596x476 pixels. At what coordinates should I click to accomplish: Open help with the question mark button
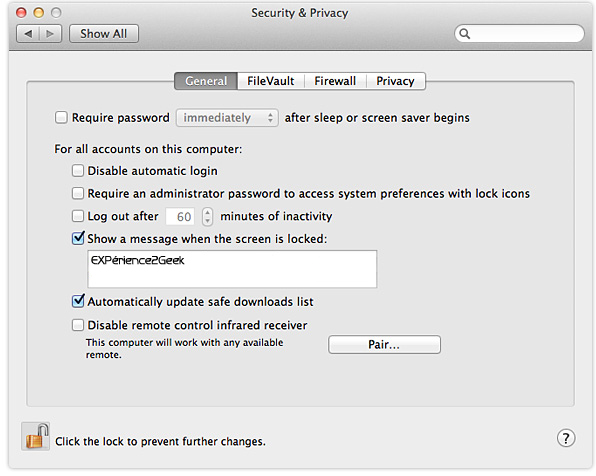(x=566, y=438)
